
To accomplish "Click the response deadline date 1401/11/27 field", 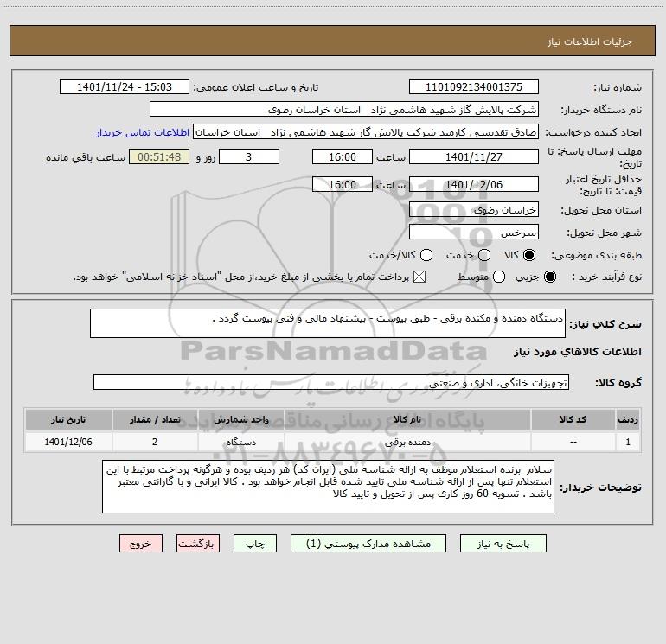I will tap(473, 156).
